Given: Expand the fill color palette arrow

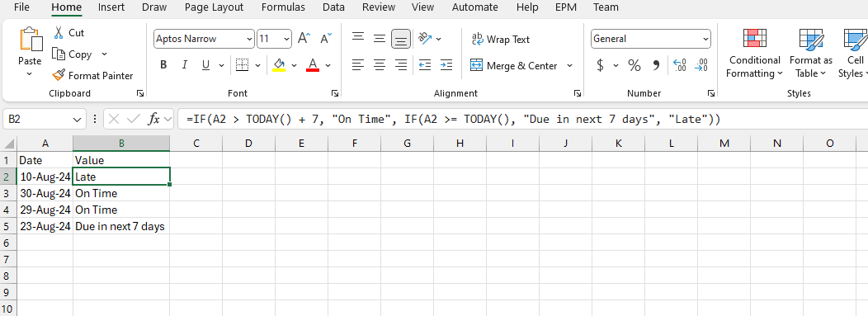Looking at the screenshot, I should click(294, 65).
